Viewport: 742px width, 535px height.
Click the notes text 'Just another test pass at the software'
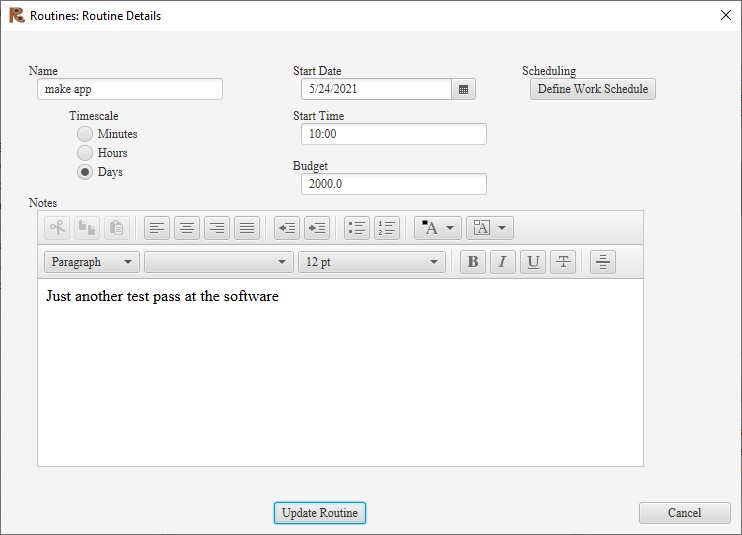point(162,296)
